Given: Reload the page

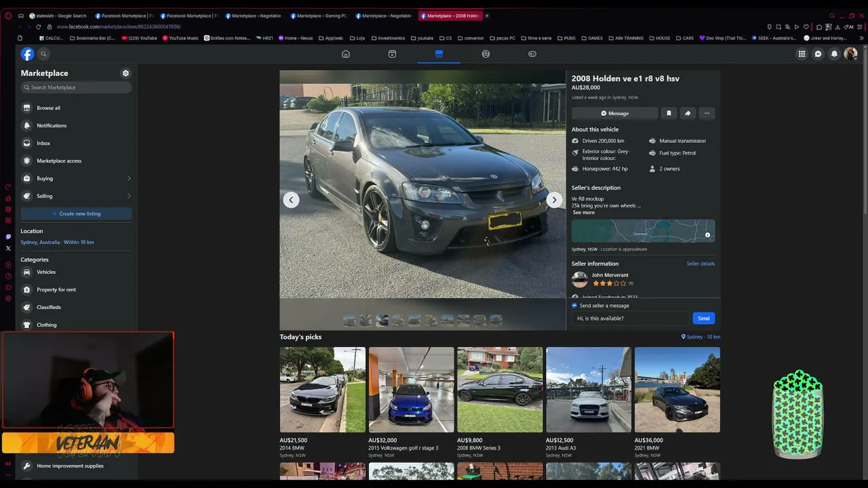Looking at the screenshot, I should click(38, 27).
